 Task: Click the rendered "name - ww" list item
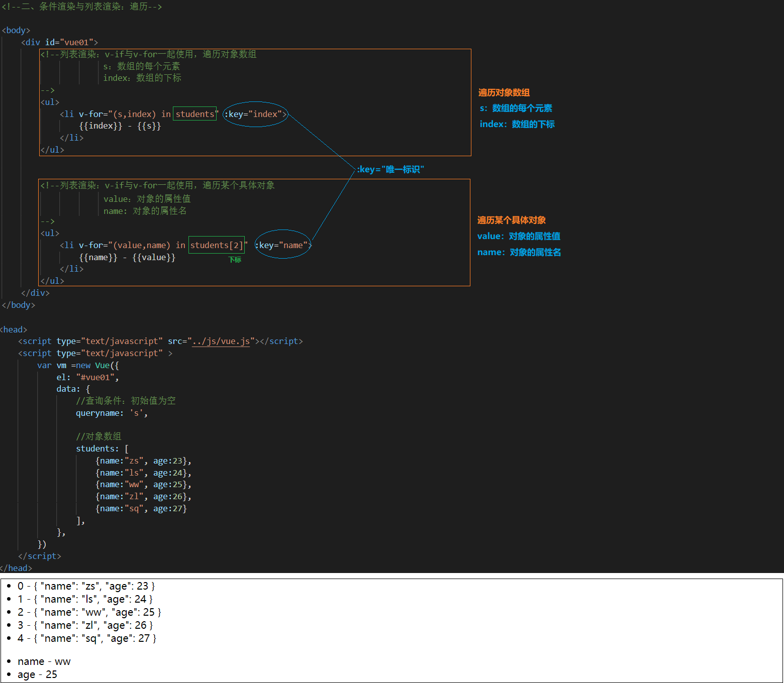(x=44, y=661)
